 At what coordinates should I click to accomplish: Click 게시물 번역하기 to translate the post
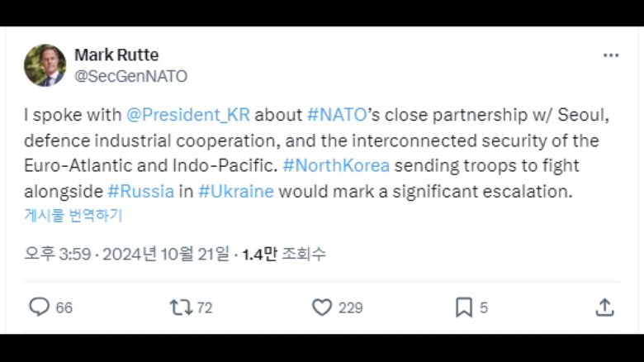pos(73,216)
